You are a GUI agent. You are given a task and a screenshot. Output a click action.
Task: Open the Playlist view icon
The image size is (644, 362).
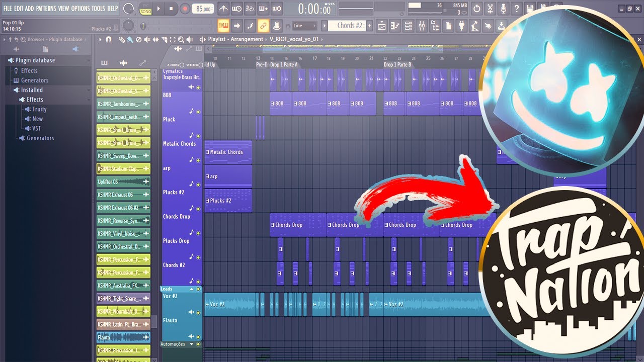(381, 26)
